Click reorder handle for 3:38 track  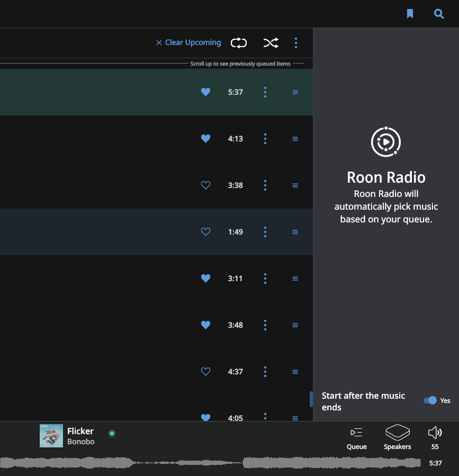[295, 185]
